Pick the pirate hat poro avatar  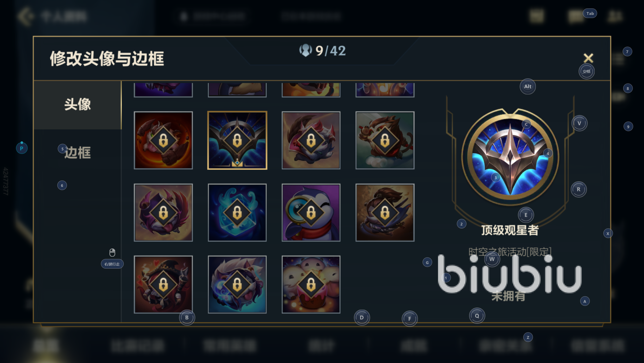(x=163, y=285)
